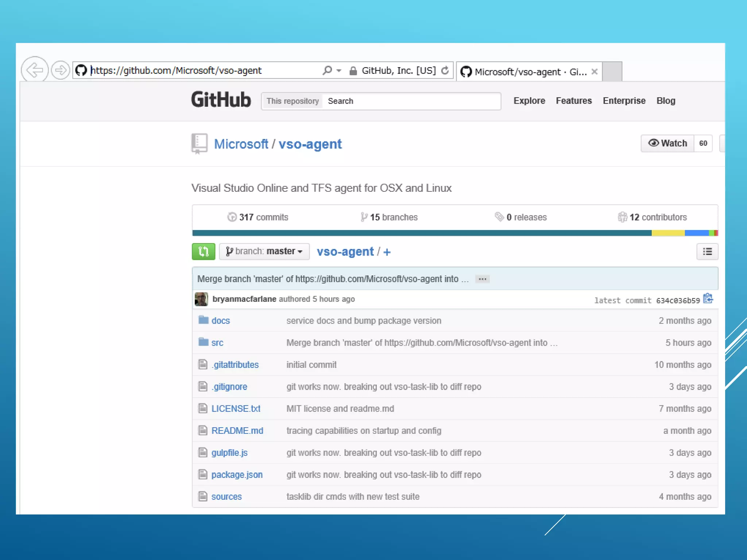Open the Explore menu item
This screenshot has height=560, width=747.
point(529,101)
